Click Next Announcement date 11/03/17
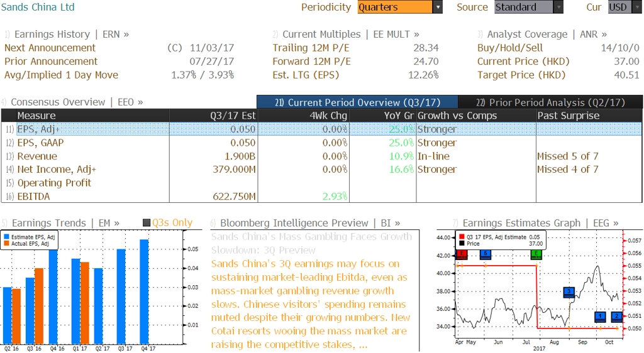Image resolution: width=644 pixels, height=353 pixels. click(x=212, y=48)
